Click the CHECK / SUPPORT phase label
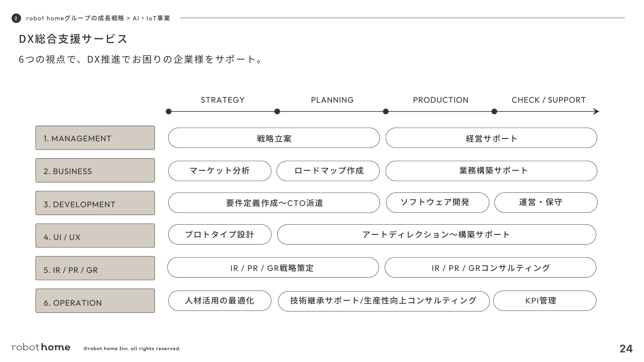This screenshot has width=644, height=362. (549, 100)
